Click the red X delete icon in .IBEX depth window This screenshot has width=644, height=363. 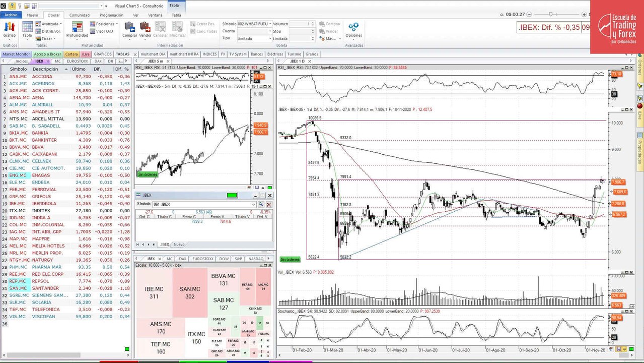(269, 204)
